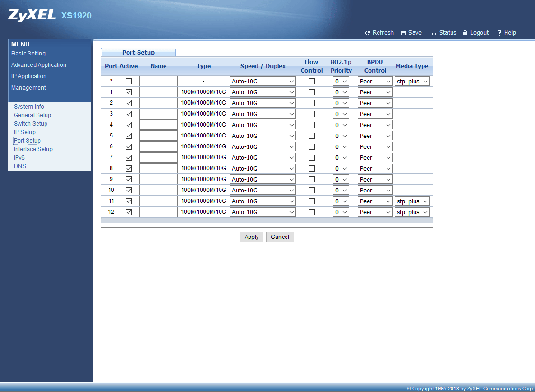Click the Cancel button
The width and height of the screenshot is (535, 392).
click(x=280, y=237)
